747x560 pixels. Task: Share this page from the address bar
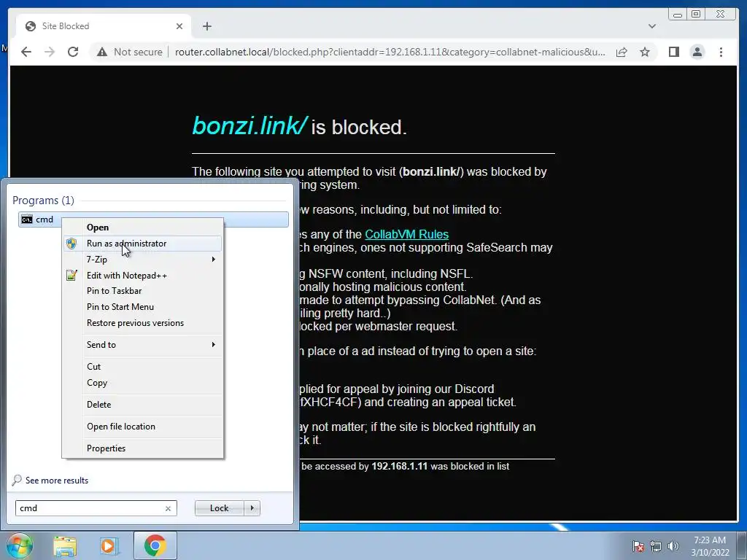622,52
